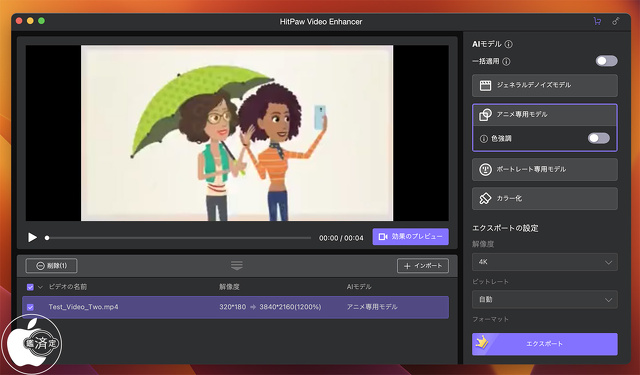Screen dimensions: 640x375
Task: Click the エクスポート button
Action: [x=544, y=344]
